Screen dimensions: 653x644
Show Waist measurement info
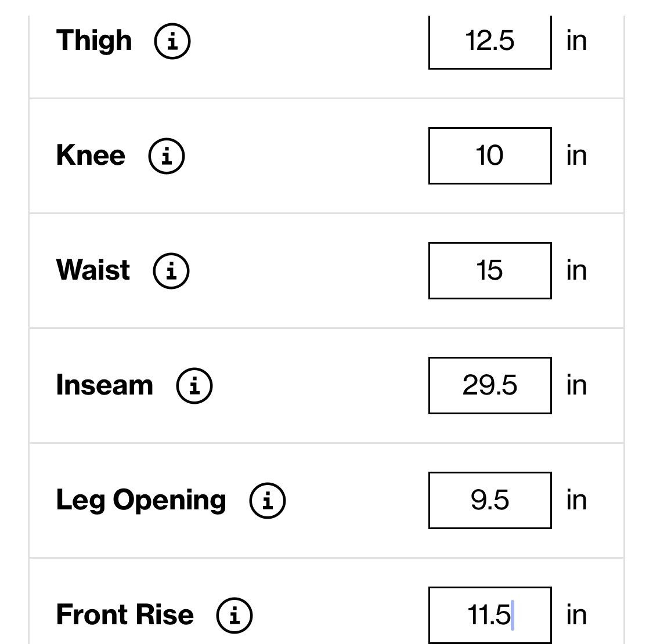171,270
